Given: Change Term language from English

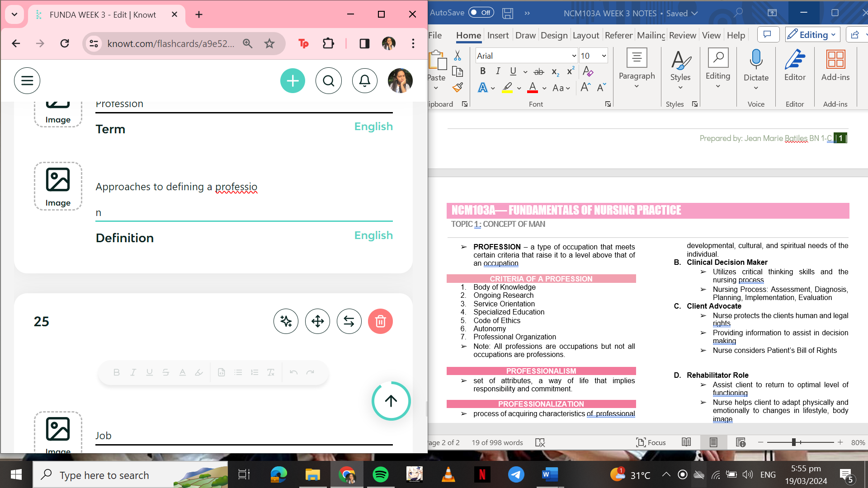Looking at the screenshot, I should [x=373, y=127].
